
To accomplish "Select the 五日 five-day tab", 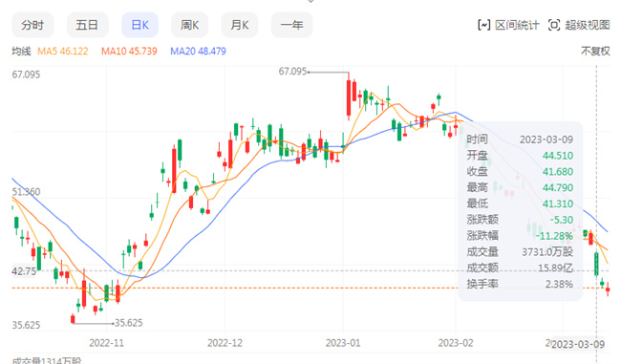I will pyautogui.click(x=87, y=25).
